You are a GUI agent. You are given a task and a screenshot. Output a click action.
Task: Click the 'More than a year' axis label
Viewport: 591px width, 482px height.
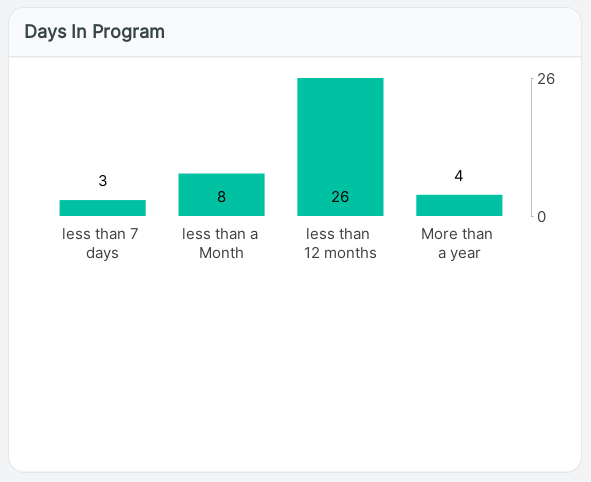pyautogui.click(x=457, y=243)
